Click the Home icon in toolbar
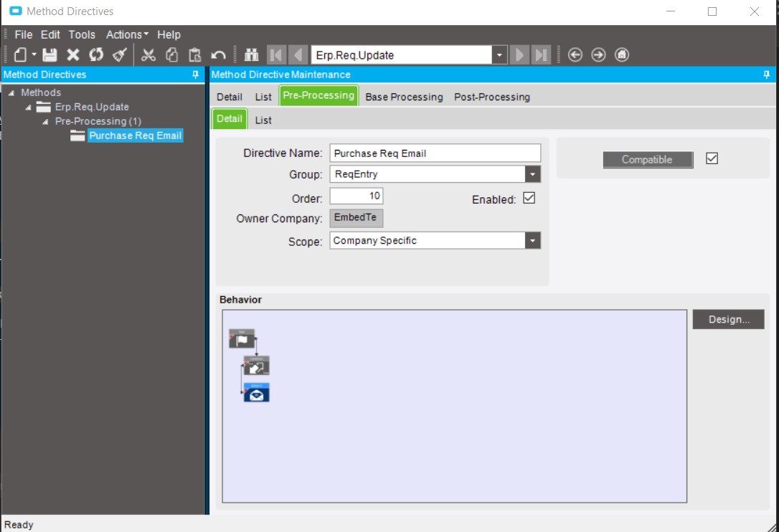The height and width of the screenshot is (532, 779). click(x=622, y=55)
